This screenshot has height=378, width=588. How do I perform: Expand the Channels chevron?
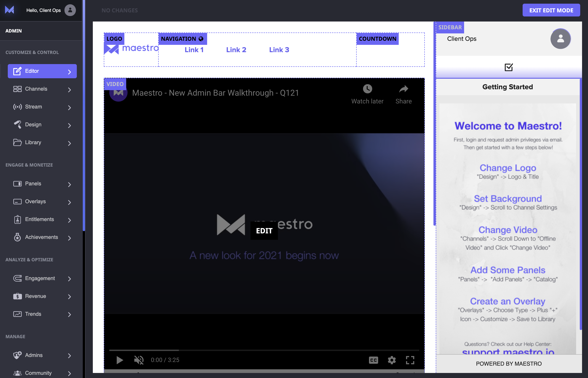(69, 90)
